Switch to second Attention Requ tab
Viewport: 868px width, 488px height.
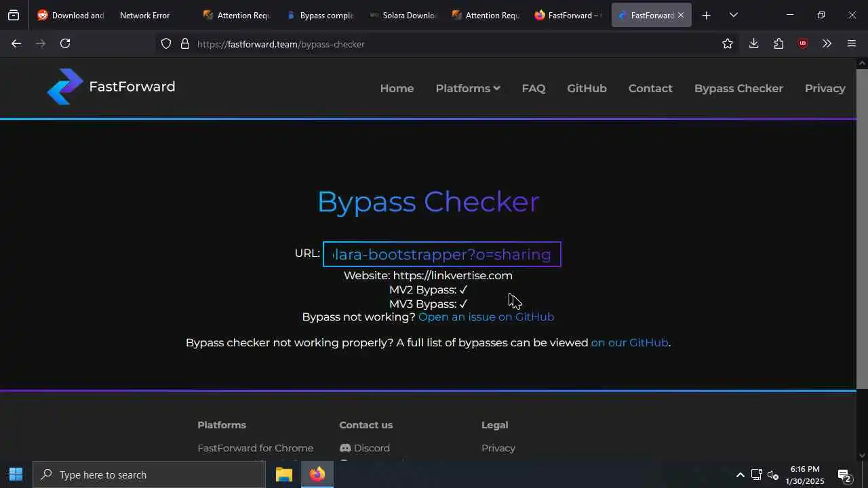click(x=485, y=15)
